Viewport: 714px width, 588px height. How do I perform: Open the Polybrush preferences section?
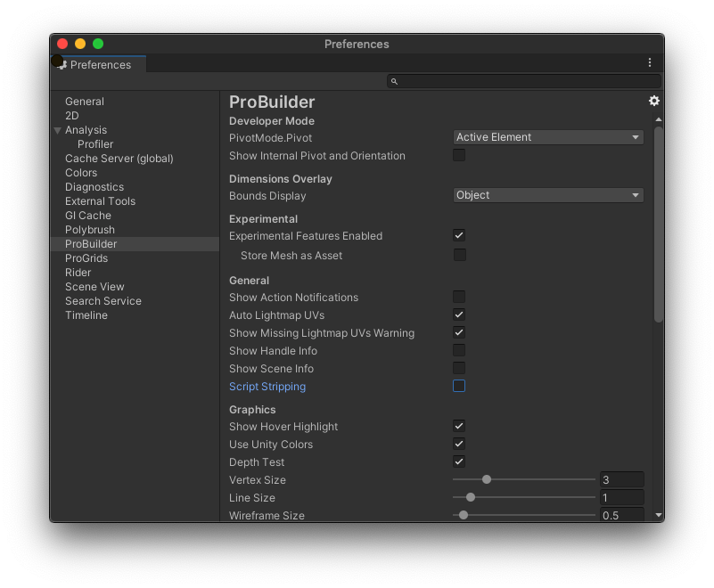90,230
